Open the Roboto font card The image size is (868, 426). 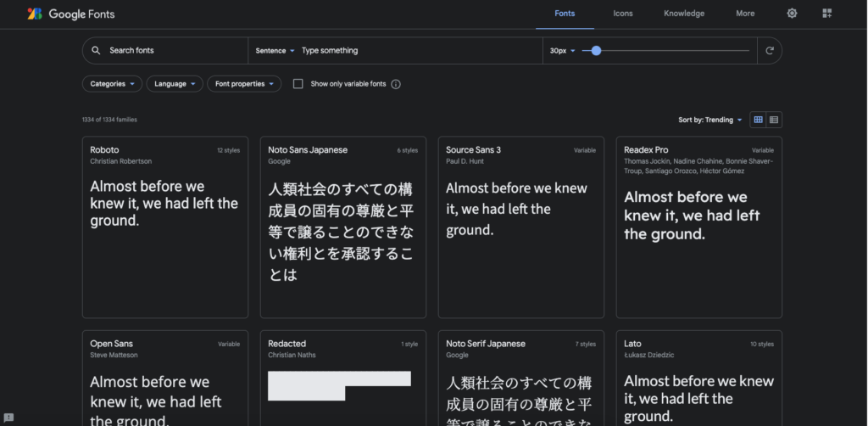point(165,227)
